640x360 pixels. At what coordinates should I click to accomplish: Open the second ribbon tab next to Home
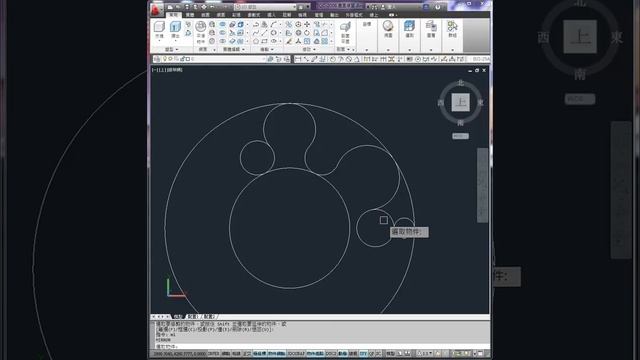click(x=190, y=15)
